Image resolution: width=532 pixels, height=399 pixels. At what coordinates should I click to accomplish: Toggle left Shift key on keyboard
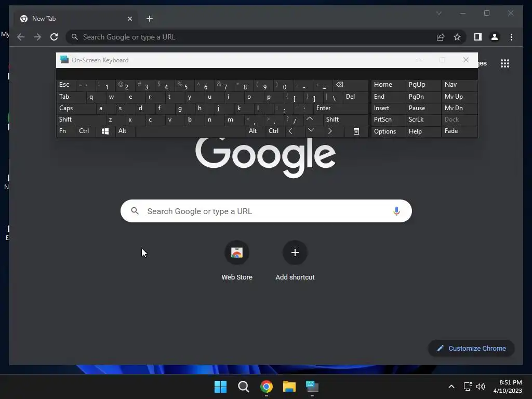coord(81,119)
